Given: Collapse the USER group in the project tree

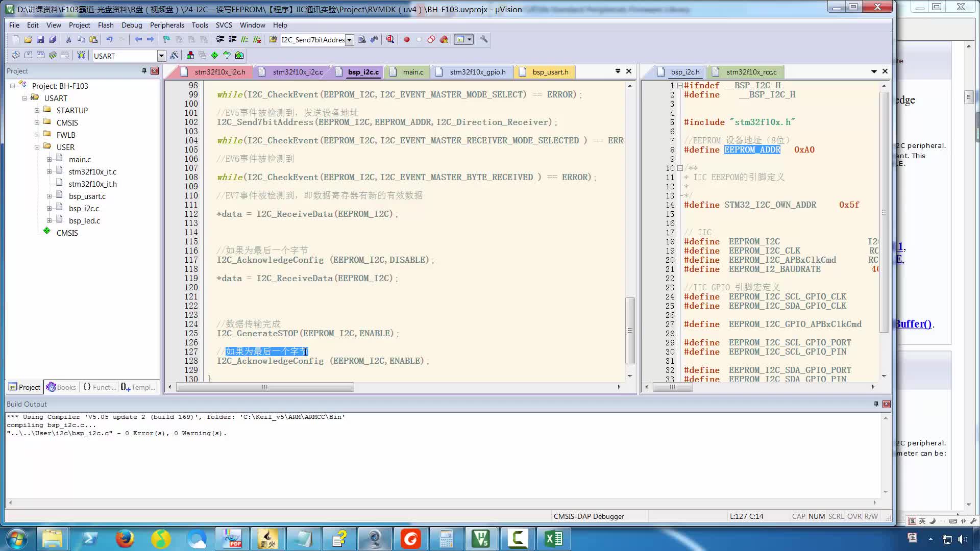Looking at the screenshot, I should (37, 147).
